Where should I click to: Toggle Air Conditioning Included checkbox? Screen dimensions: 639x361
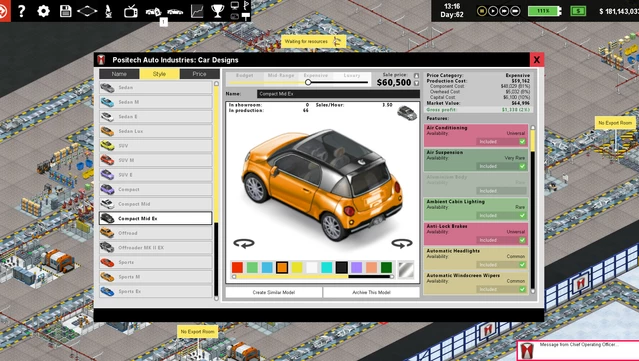point(522,142)
